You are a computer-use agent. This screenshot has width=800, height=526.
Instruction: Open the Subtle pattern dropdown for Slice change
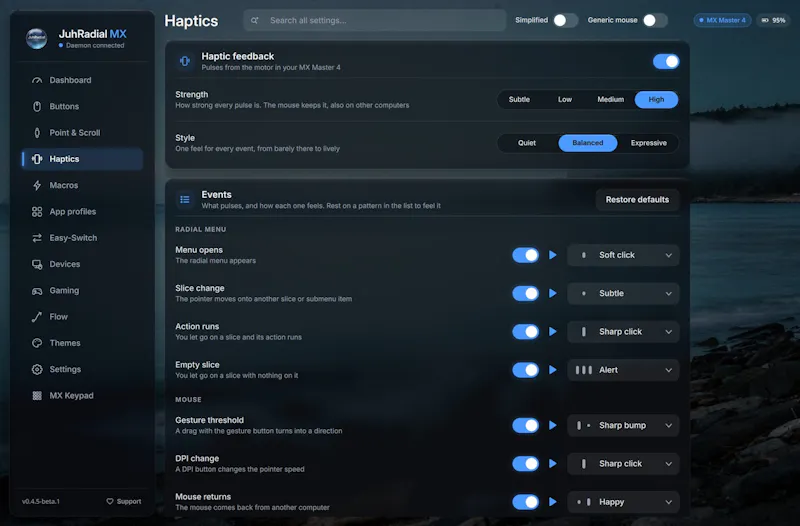(x=623, y=293)
